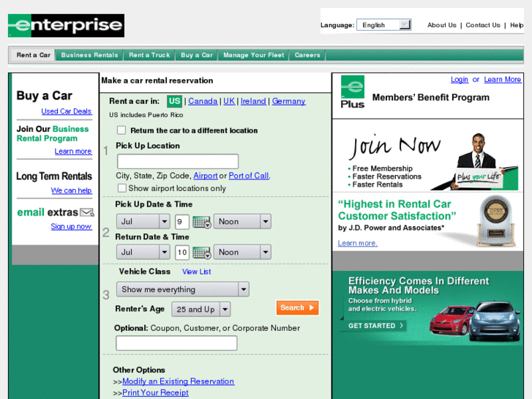The width and height of the screenshot is (532, 399).
Task: Enable Show airport locations only
Action: (121, 188)
